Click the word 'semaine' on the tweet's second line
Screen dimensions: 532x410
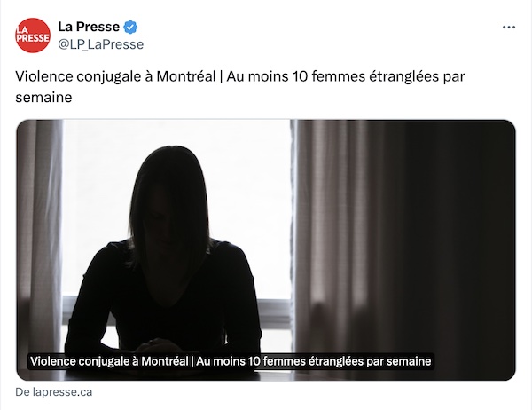pos(43,97)
